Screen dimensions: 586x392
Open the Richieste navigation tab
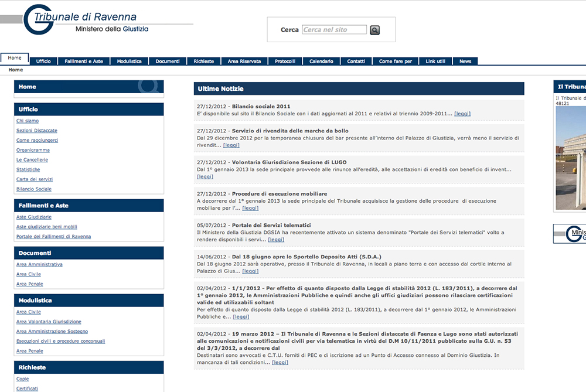click(204, 62)
